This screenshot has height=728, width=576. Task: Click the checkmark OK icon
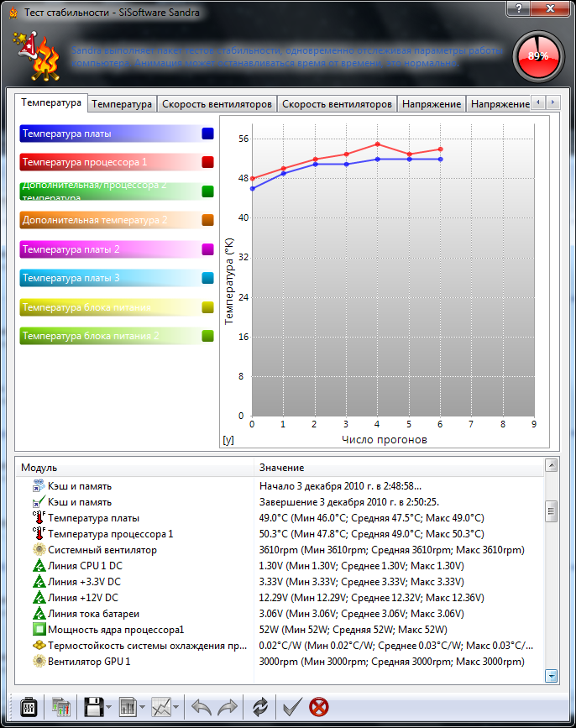[292, 707]
